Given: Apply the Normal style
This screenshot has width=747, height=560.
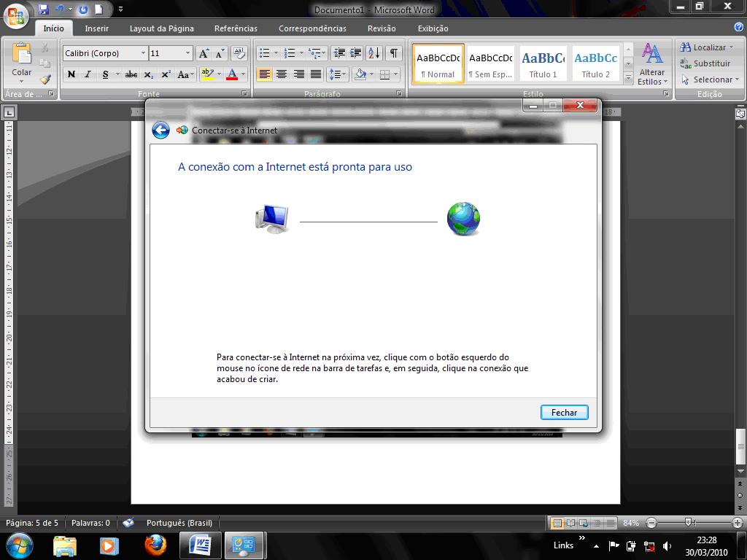Looking at the screenshot, I should (x=438, y=64).
